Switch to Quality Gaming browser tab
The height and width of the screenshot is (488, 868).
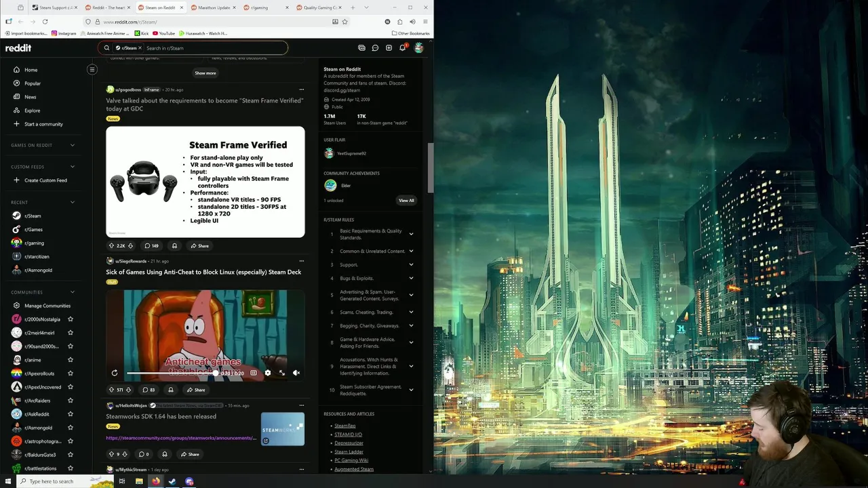(x=319, y=7)
